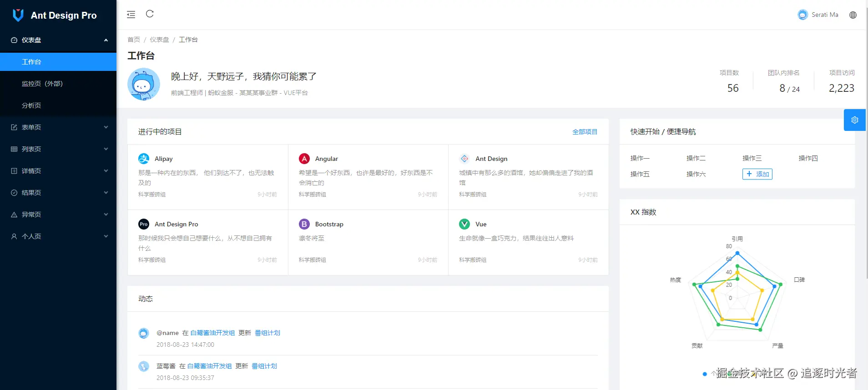The height and width of the screenshot is (390, 868).
Task: Click the reload page icon in header
Action: pyautogui.click(x=150, y=14)
